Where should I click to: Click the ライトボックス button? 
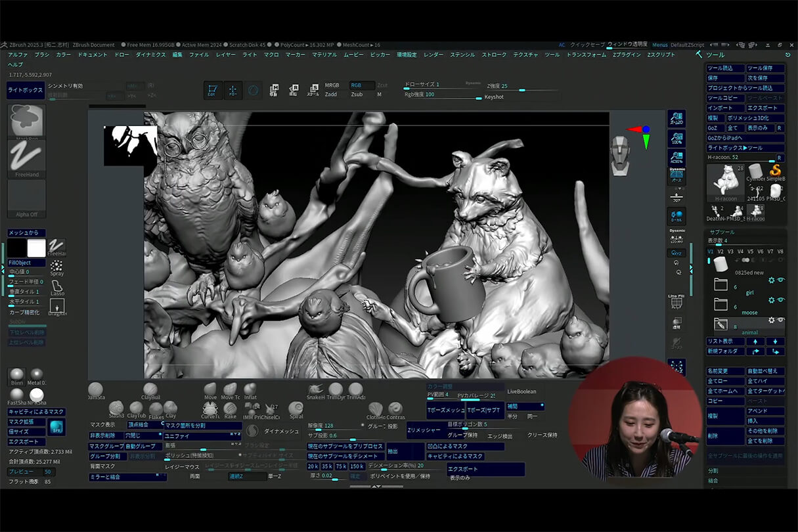pyautogui.click(x=26, y=90)
